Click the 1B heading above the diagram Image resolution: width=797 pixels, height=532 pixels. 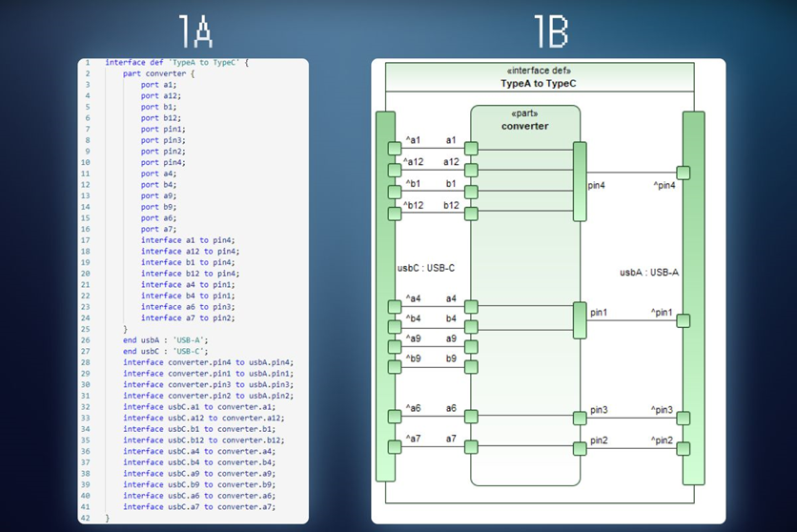coord(550,31)
